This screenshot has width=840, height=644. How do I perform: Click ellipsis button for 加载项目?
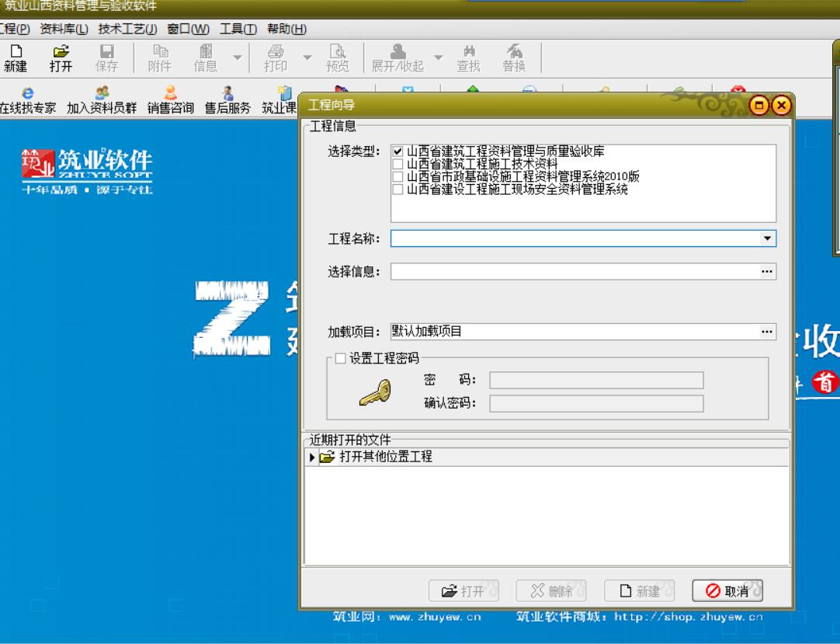[x=767, y=332]
